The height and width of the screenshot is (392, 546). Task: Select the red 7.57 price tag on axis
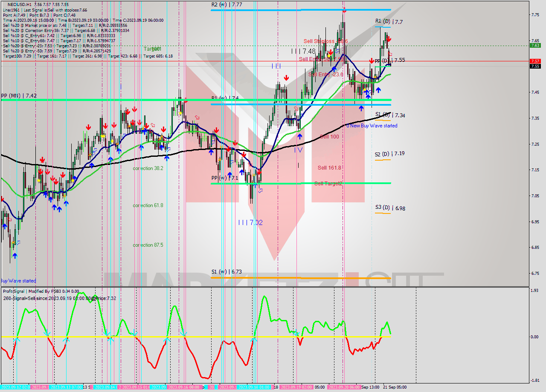pos(535,61)
